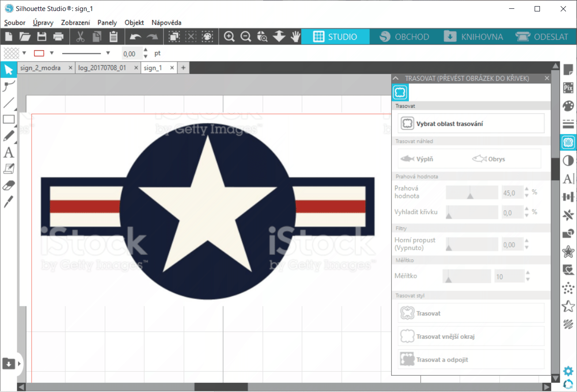The width and height of the screenshot is (577, 392).
Task: Collapse the Trasovat panel header arrow
Action: (x=396, y=78)
